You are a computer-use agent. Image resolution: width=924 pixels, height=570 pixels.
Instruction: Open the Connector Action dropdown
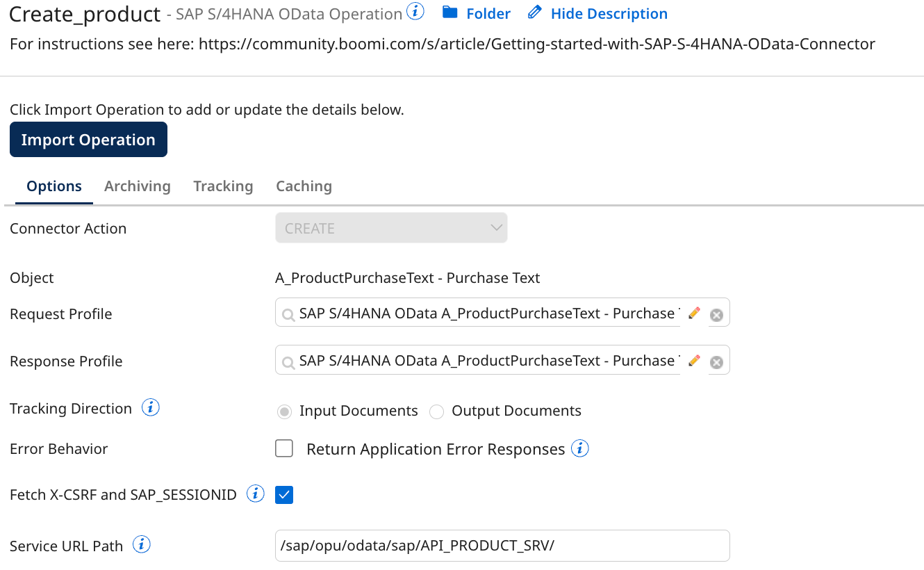(391, 227)
